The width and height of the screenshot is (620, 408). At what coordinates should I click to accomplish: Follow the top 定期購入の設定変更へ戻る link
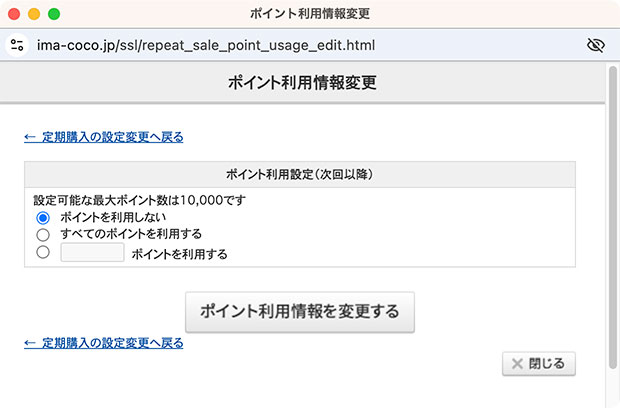point(103,137)
